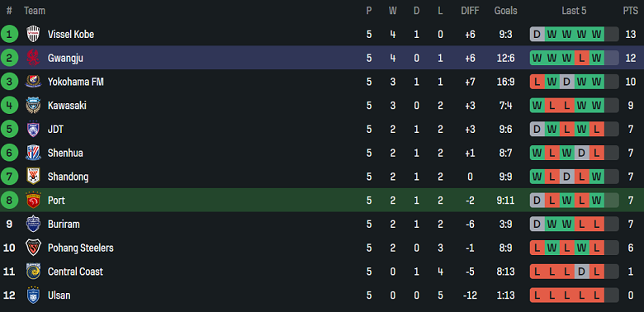644x312 pixels.
Task: Open the Pohang Steelers team name
Action: 81,248
